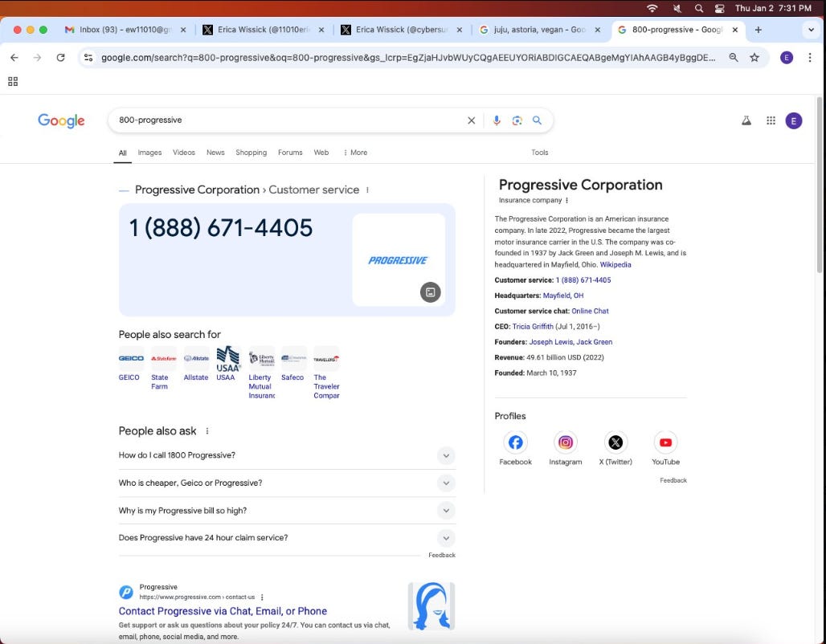Switch to juju, astoria, vegan browser tab

[x=539, y=30]
